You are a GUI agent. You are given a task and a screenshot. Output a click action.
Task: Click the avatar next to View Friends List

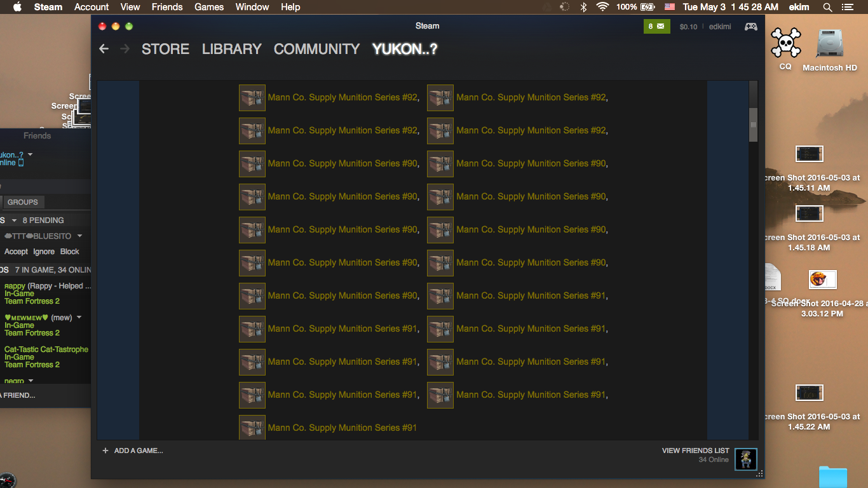pos(745,459)
